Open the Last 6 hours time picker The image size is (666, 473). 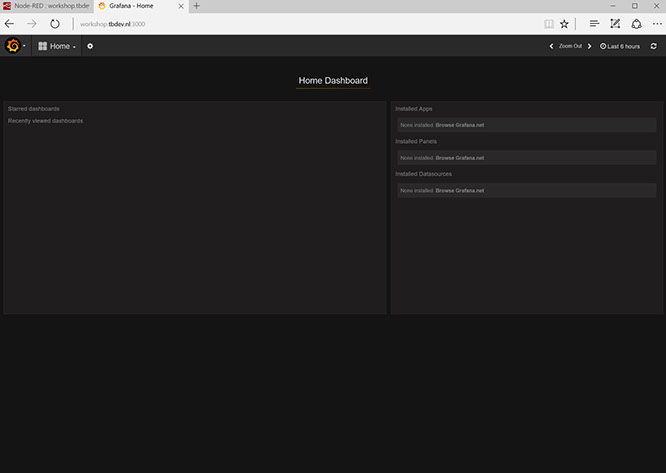click(620, 46)
